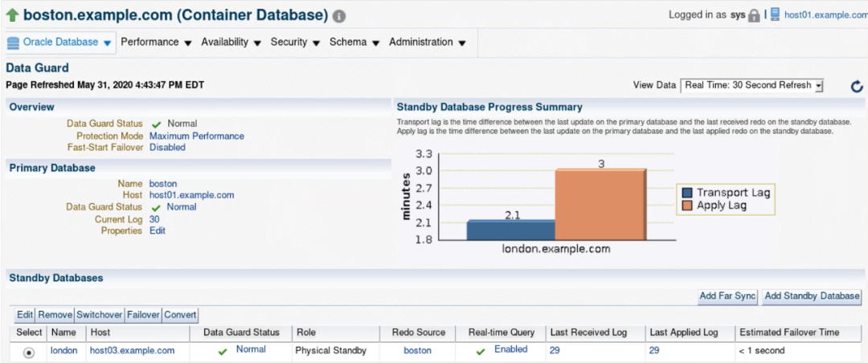Image resolution: width=868 pixels, height=363 pixels.
Task: Click the Page Refreshed timestamp text
Action: [104, 85]
